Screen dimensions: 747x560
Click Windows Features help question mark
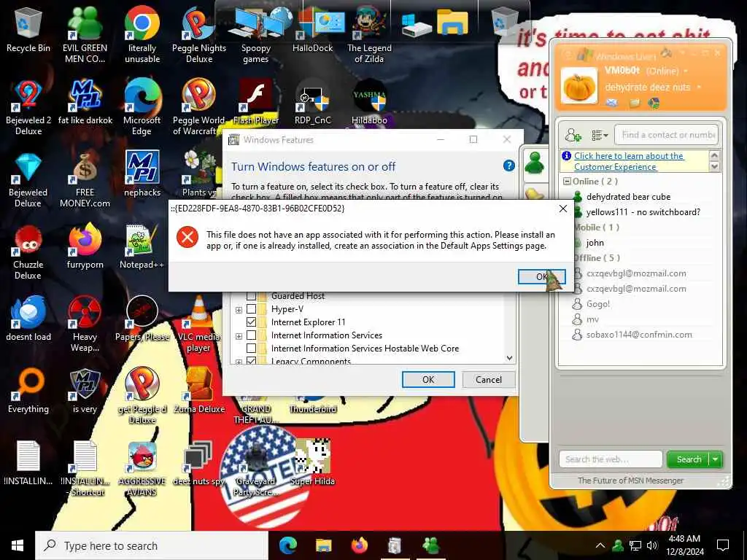click(508, 166)
